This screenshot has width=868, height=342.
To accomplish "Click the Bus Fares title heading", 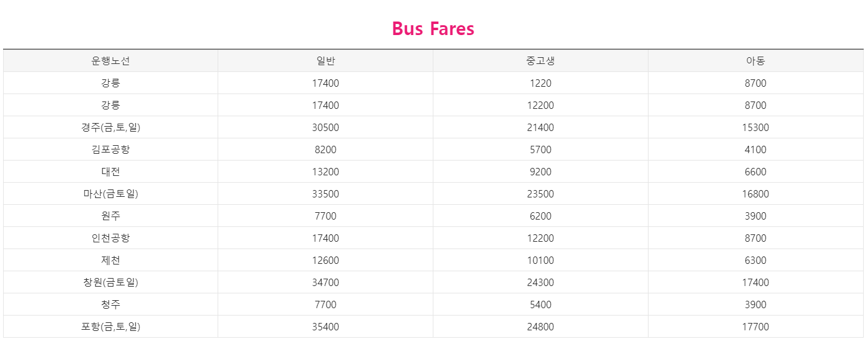I will click(x=433, y=29).
